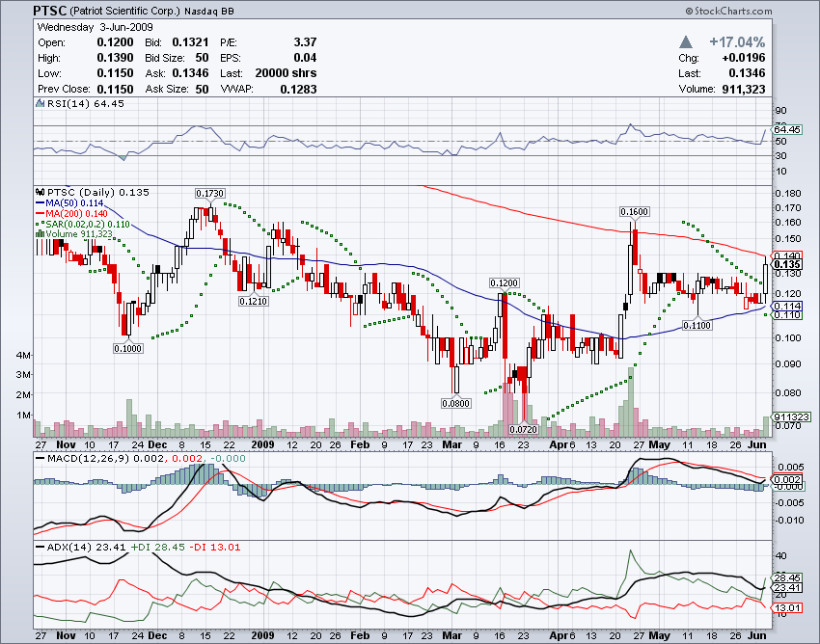Click the MA(200) 0.140 legend text
Screen dimensions: 820x644
(x=76, y=213)
